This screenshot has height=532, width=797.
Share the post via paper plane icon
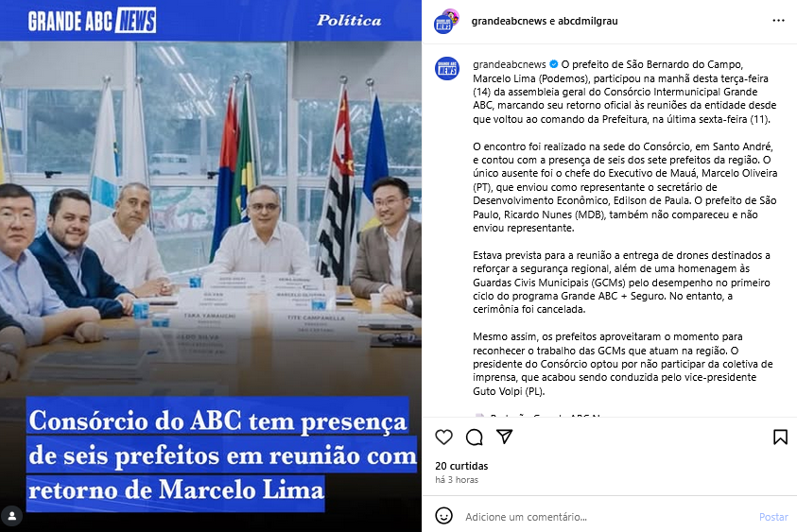(x=504, y=437)
